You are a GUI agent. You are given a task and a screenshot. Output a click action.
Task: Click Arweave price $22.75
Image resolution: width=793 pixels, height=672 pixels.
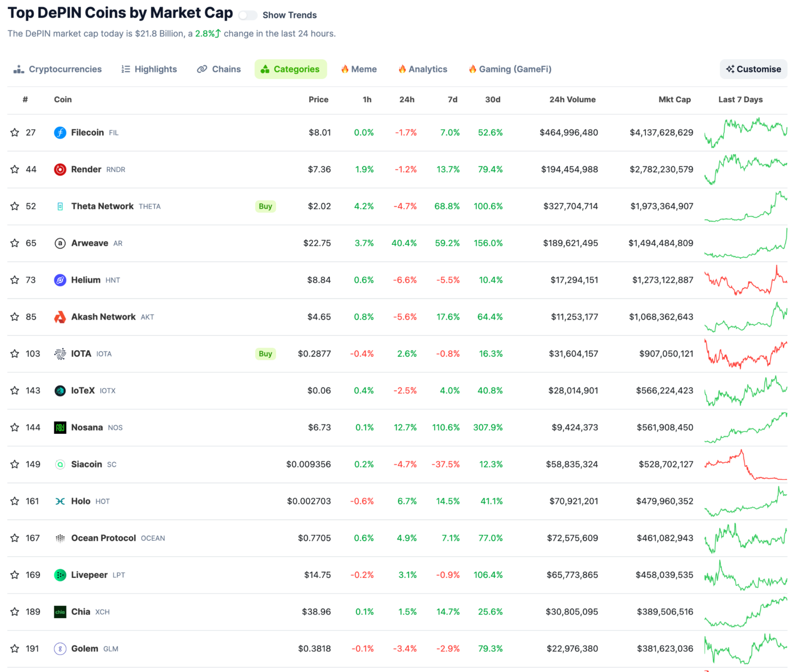tap(317, 243)
